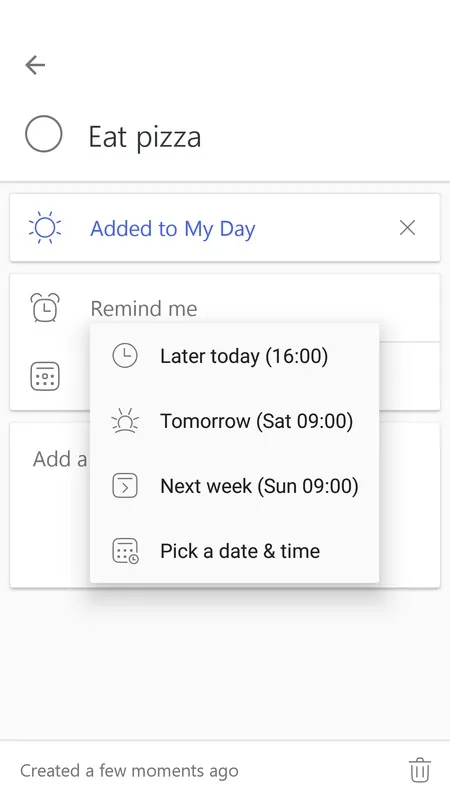450x800 pixels.
Task: Choose Tomorrow (Sat 09:00) reminder
Action: pyautogui.click(x=234, y=421)
